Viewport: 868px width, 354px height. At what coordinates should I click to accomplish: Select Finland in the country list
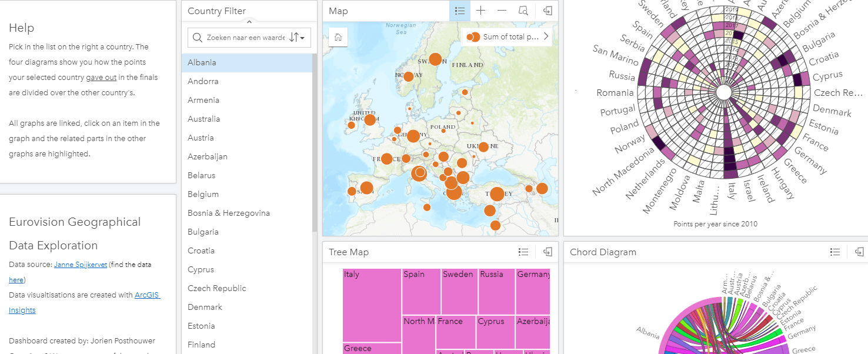click(247, 345)
